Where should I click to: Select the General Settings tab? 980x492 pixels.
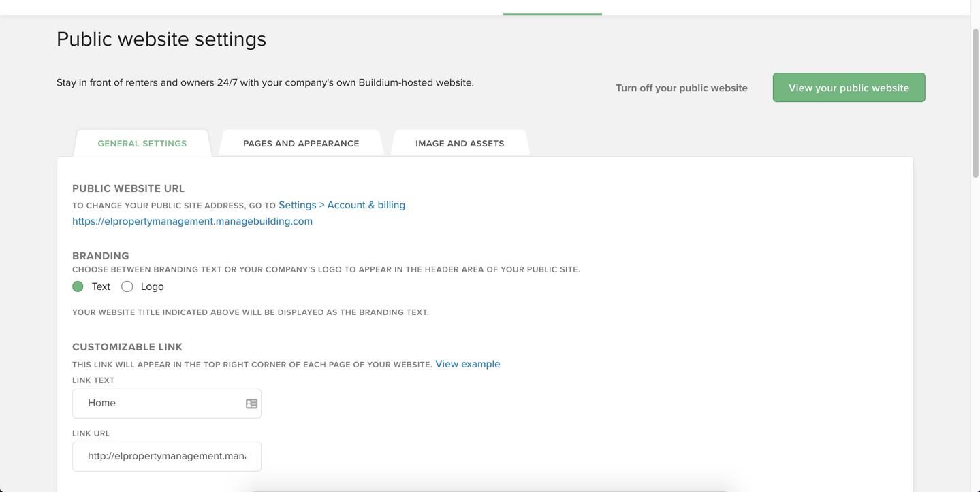(x=142, y=143)
